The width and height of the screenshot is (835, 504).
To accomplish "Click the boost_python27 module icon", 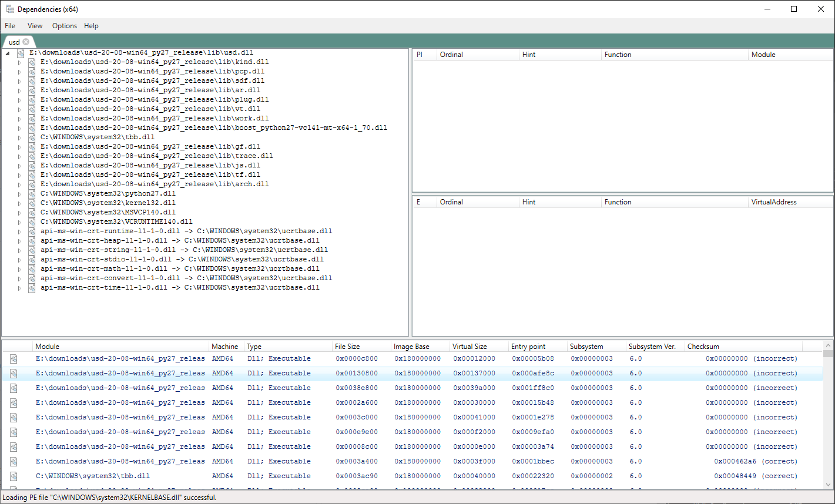I will [31, 127].
